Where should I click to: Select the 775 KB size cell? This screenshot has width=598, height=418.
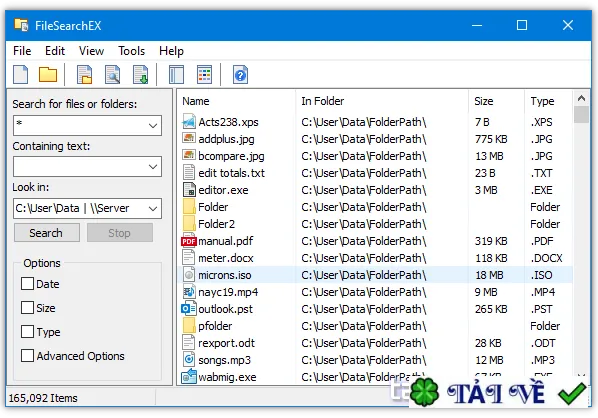point(491,139)
